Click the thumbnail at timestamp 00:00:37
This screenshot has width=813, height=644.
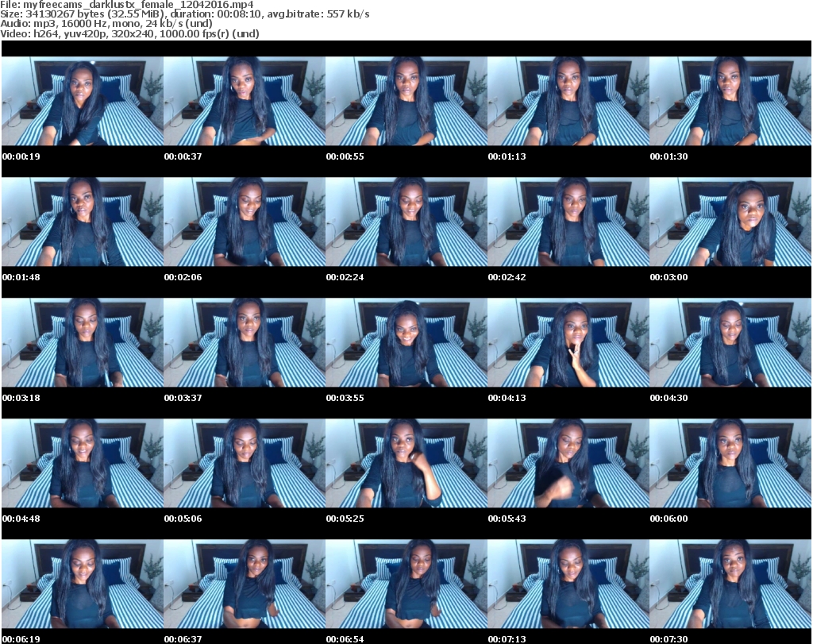[245, 101]
